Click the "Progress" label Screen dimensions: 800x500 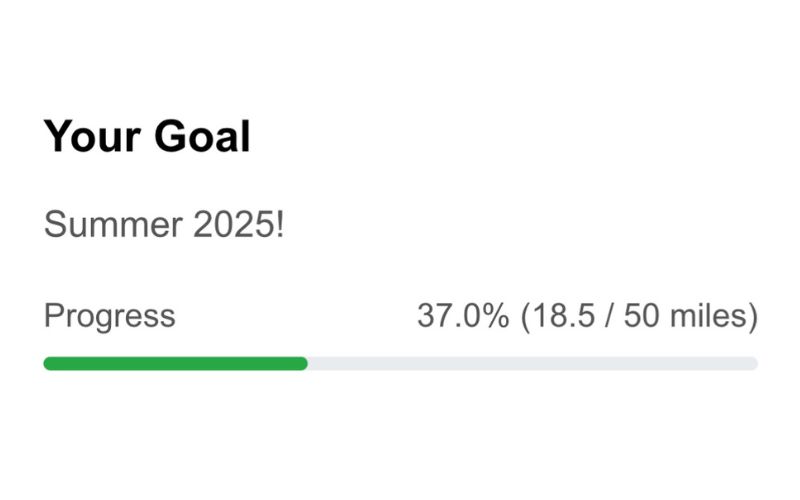point(109,316)
